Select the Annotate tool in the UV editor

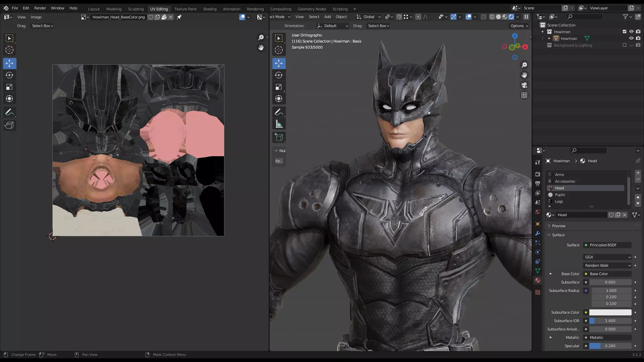point(9,112)
